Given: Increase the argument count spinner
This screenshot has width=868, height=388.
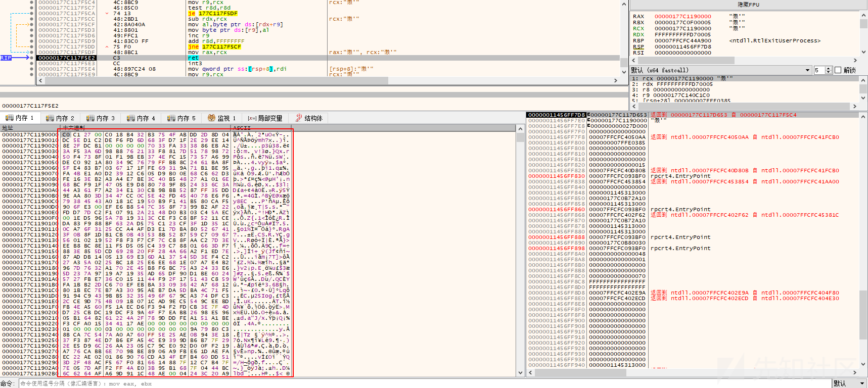Looking at the screenshot, I should click(x=828, y=68).
